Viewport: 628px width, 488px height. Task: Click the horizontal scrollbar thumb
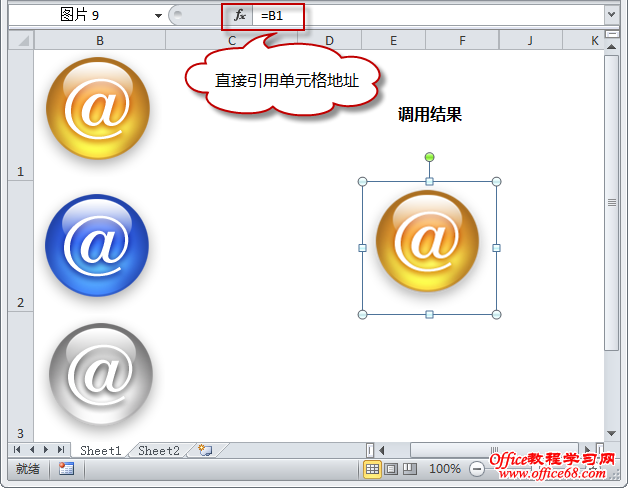[494, 450]
